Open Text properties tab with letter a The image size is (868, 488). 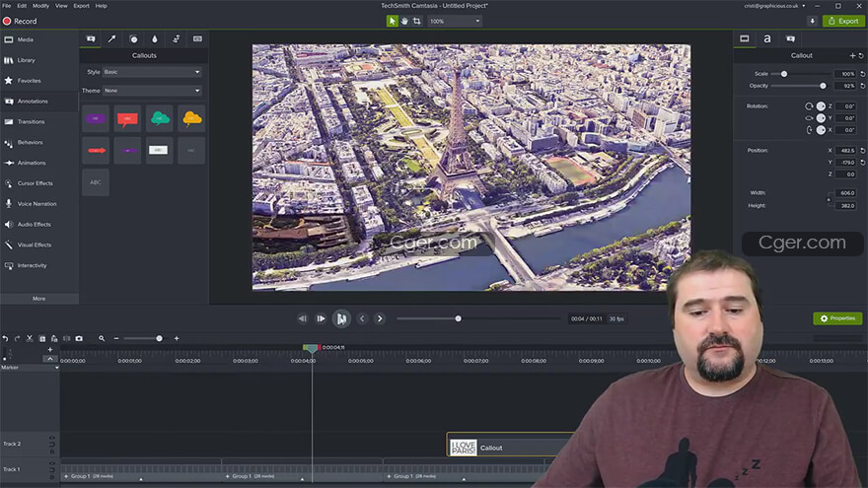click(x=767, y=38)
